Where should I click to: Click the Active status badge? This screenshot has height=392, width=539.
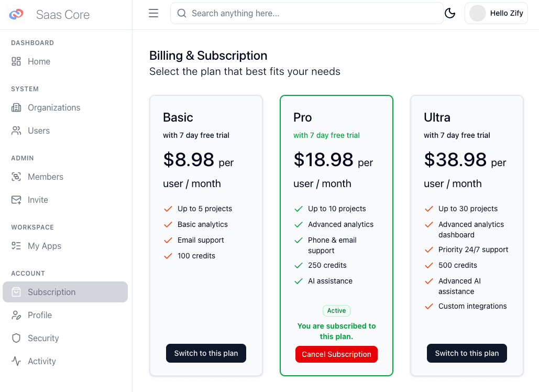point(336,311)
